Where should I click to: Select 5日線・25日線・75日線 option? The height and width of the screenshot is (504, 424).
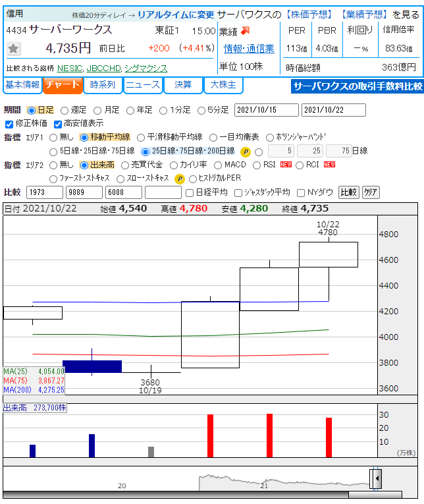coord(53,152)
